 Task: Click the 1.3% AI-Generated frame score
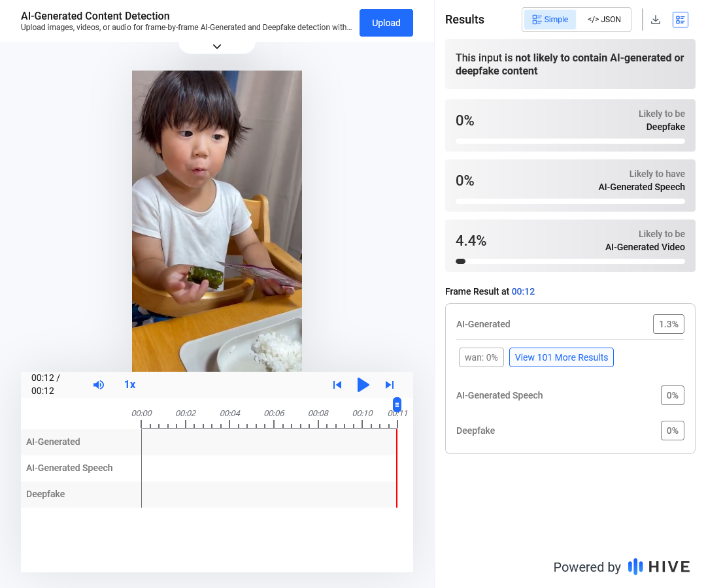pyautogui.click(x=668, y=324)
